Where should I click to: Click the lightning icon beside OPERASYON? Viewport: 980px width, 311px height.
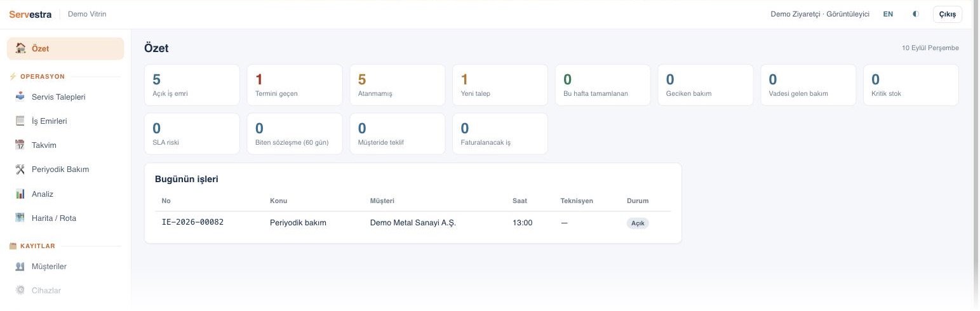13,77
